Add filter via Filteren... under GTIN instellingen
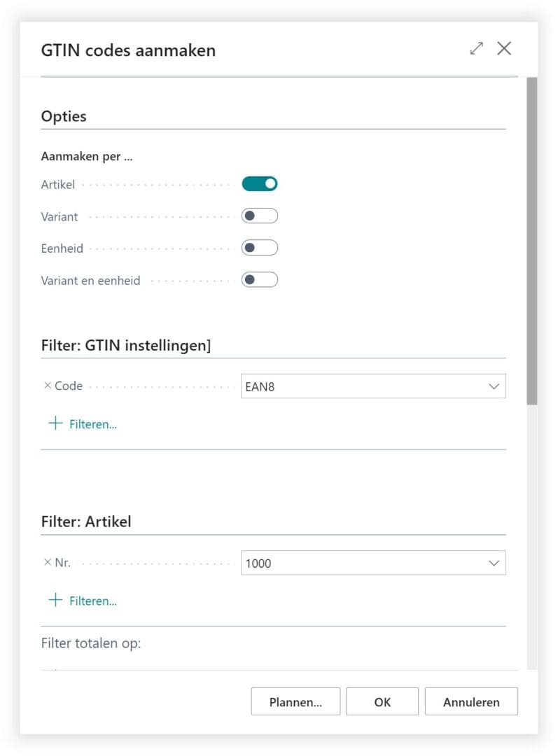Viewport: 558px width, 756px height. tap(93, 424)
